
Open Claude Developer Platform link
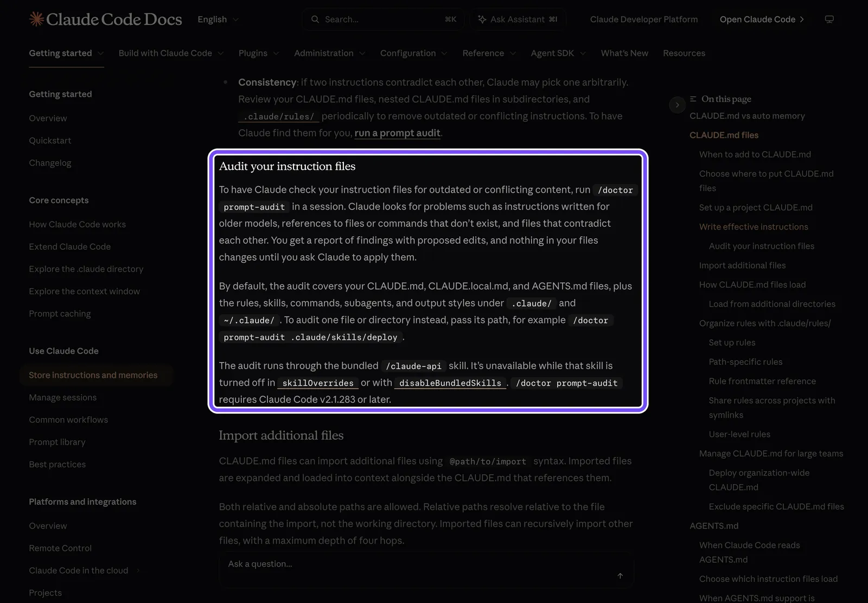click(644, 20)
